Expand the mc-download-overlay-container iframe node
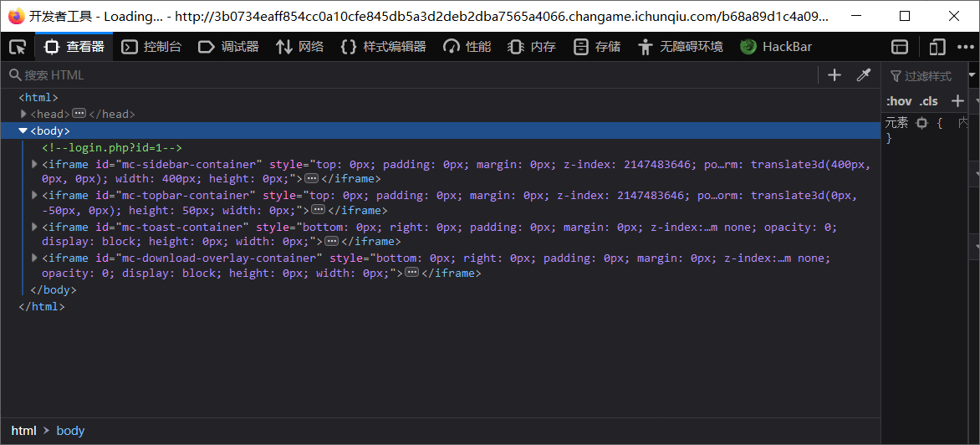The width and height of the screenshot is (980, 445). (35, 258)
